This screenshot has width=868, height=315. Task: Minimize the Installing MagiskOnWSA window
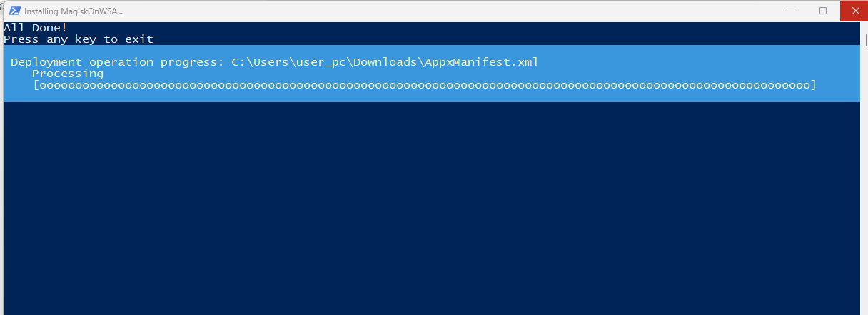click(x=792, y=11)
